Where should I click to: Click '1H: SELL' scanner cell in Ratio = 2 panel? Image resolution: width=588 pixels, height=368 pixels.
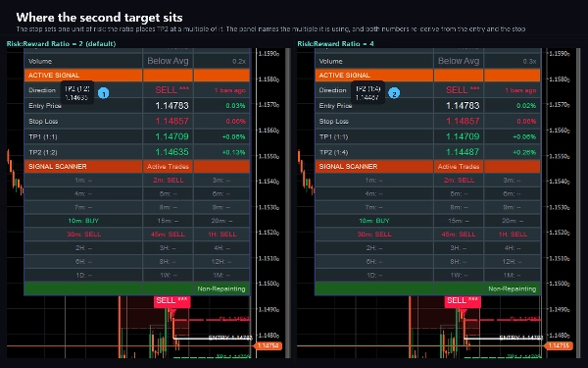pyautogui.click(x=221, y=235)
